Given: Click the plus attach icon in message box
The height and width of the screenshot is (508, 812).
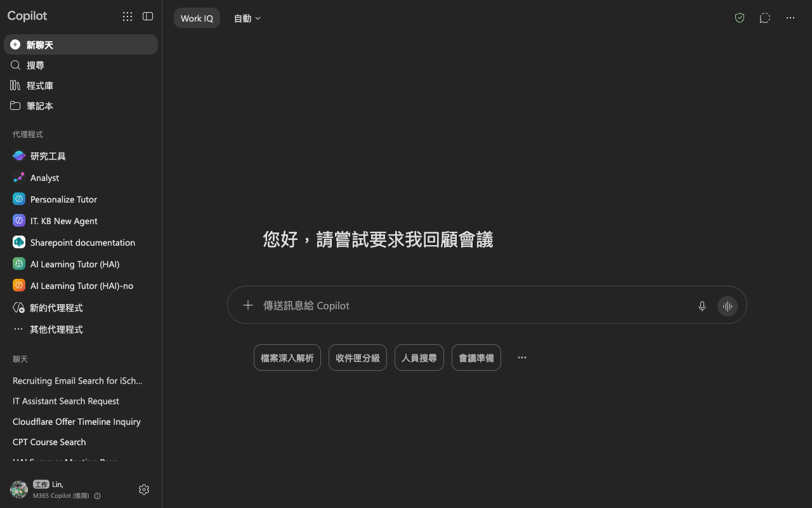Looking at the screenshot, I should point(248,305).
